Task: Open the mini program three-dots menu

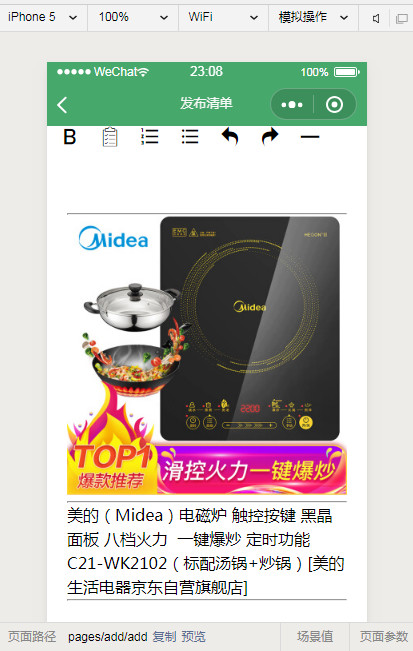Action: [292, 105]
